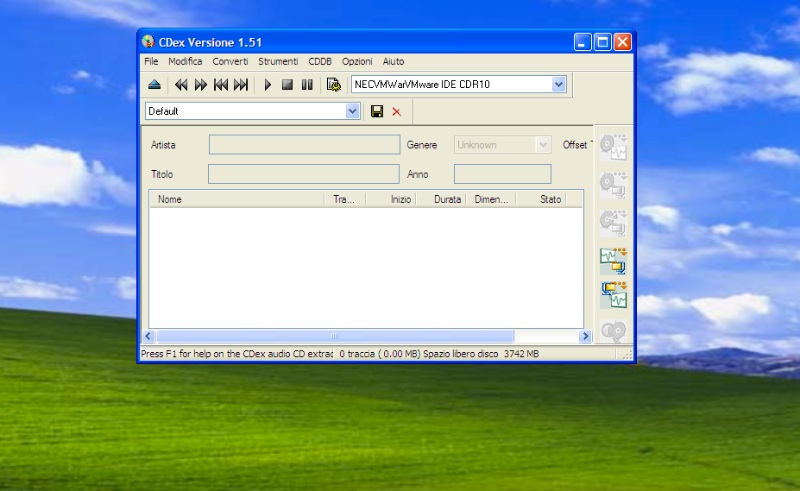This screenshot has height=491, width=800.
Task: Delete profile using the red X
Action: click(396, 111)
